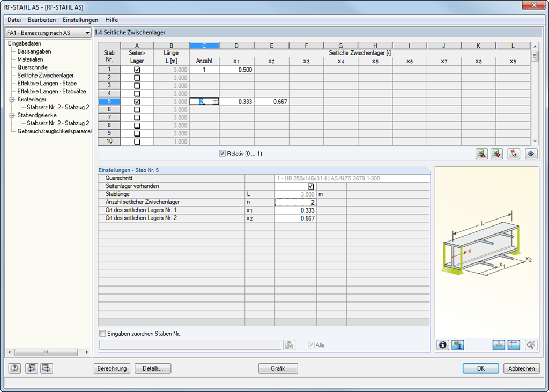Open the Datei menu
This screenshot has height=392, width=549.
[x=14, y=20]
